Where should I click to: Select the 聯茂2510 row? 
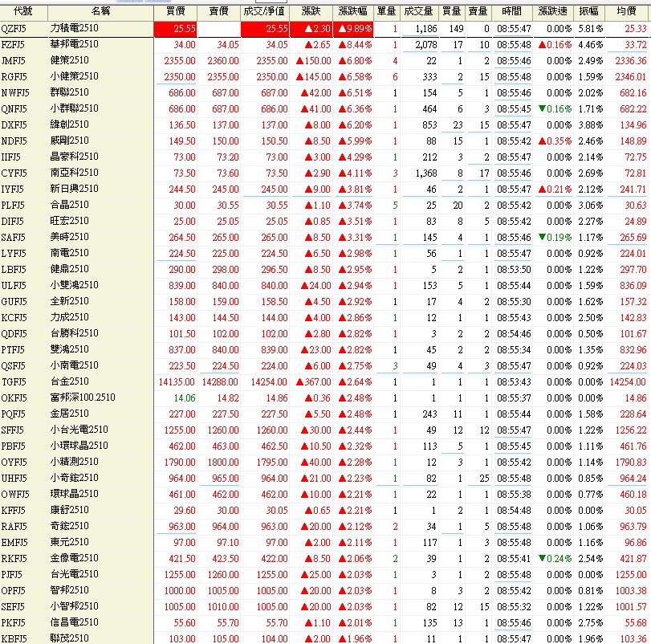pyautogui.click(x=69, y=638)
